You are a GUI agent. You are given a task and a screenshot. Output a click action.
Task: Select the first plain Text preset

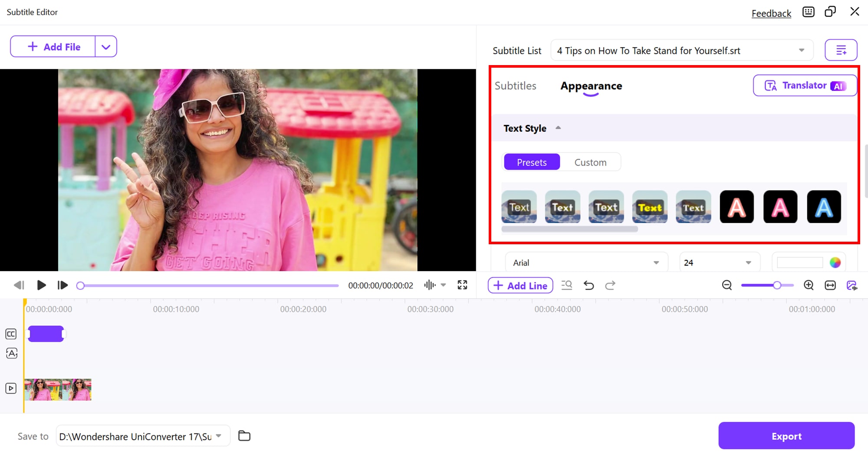coord(519,207)
